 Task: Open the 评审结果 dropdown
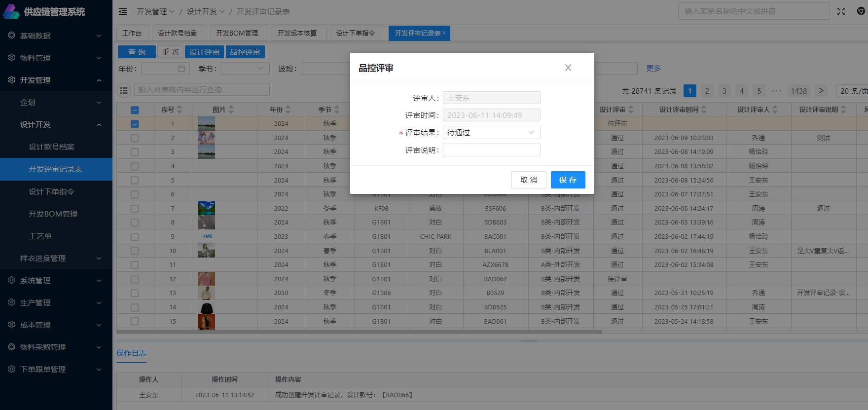click(x=491, y=133)
